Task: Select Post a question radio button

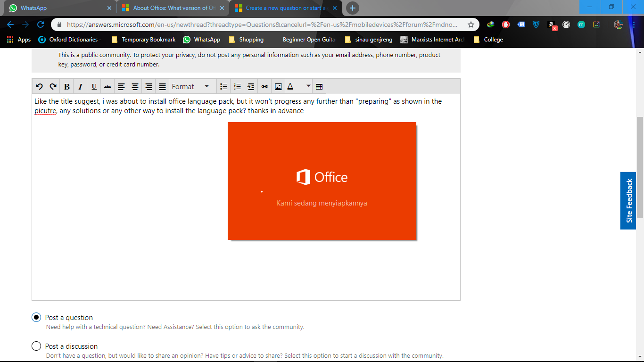Action: pos(36,317)
